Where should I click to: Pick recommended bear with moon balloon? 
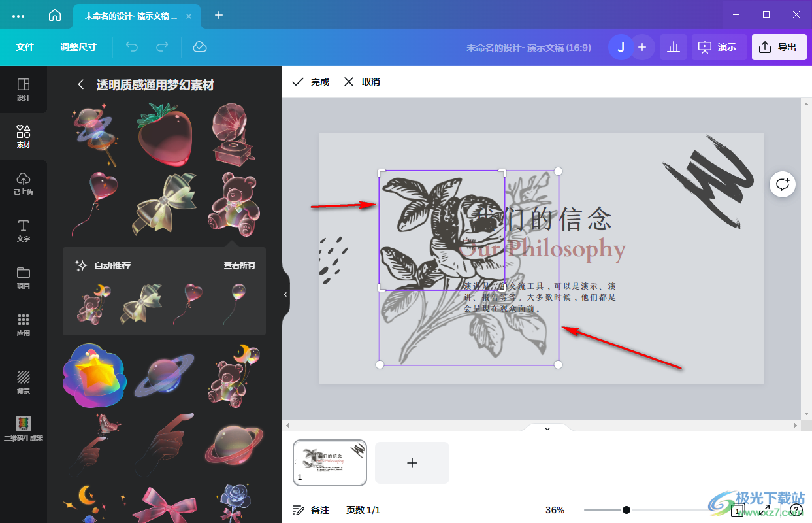(x=94, y=304)
